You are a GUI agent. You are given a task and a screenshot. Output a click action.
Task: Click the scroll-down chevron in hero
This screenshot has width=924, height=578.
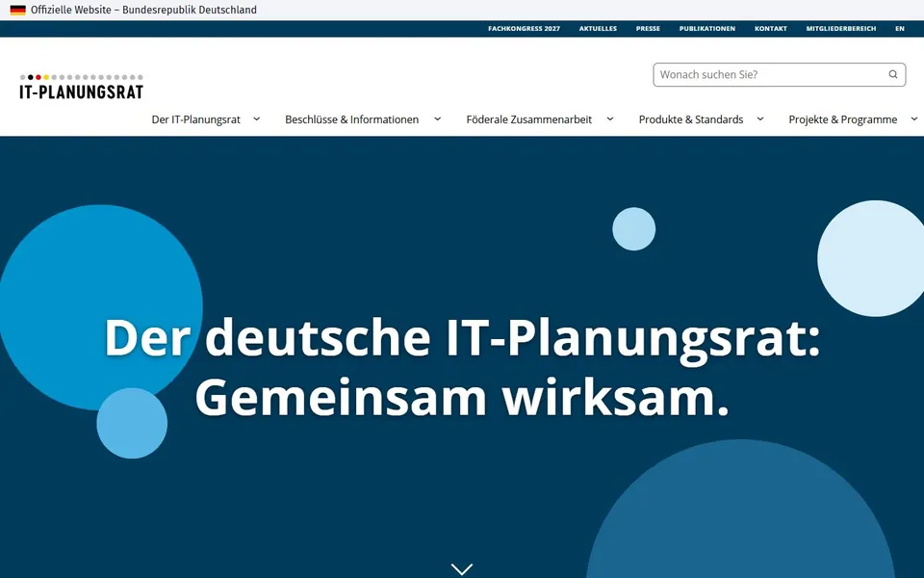tap(462, 568)
